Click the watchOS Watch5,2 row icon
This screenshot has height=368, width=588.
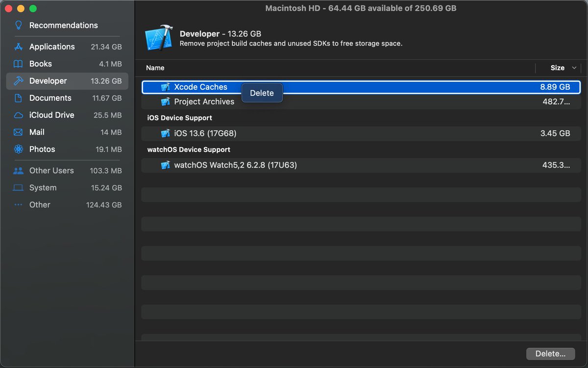click(x=166, y=165)
